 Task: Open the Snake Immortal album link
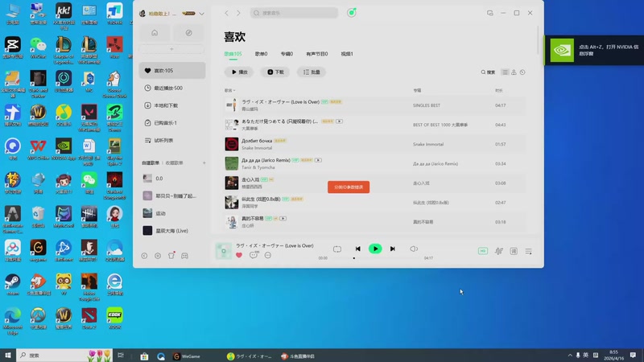click(x=428, y=145)
